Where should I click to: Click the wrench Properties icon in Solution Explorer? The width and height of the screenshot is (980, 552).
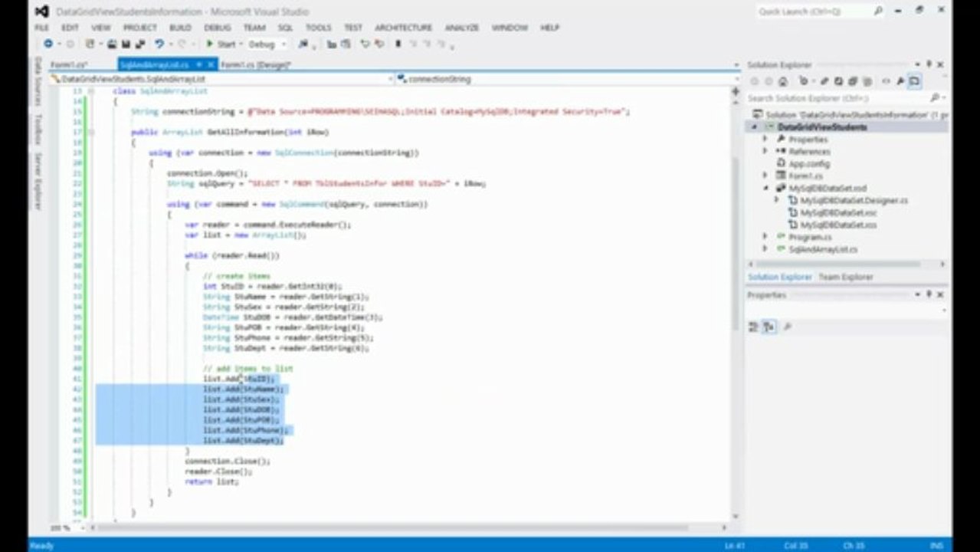coord(900,81)
